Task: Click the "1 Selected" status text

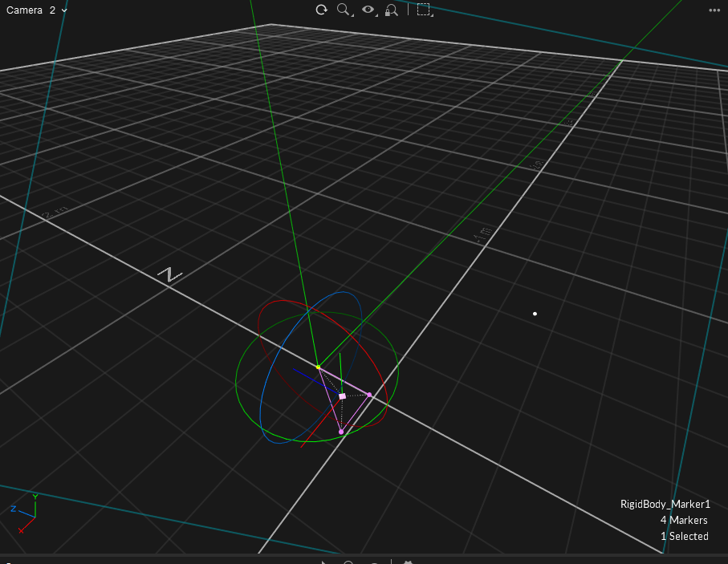Action: coord(684,536)
